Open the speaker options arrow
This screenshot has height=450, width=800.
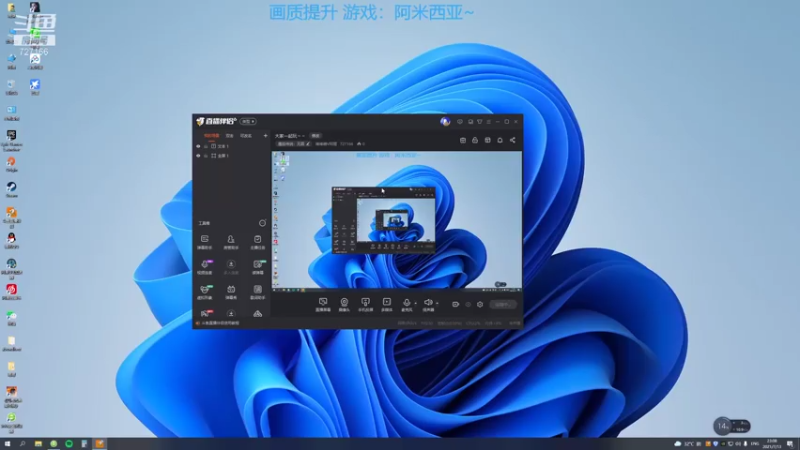coord(437,303)
